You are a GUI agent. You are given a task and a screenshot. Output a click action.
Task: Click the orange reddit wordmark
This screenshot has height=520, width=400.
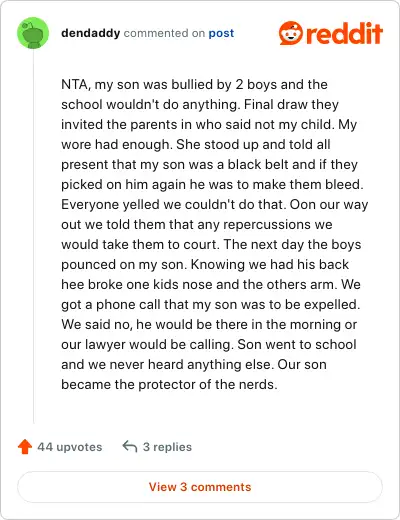coord(344,33)
